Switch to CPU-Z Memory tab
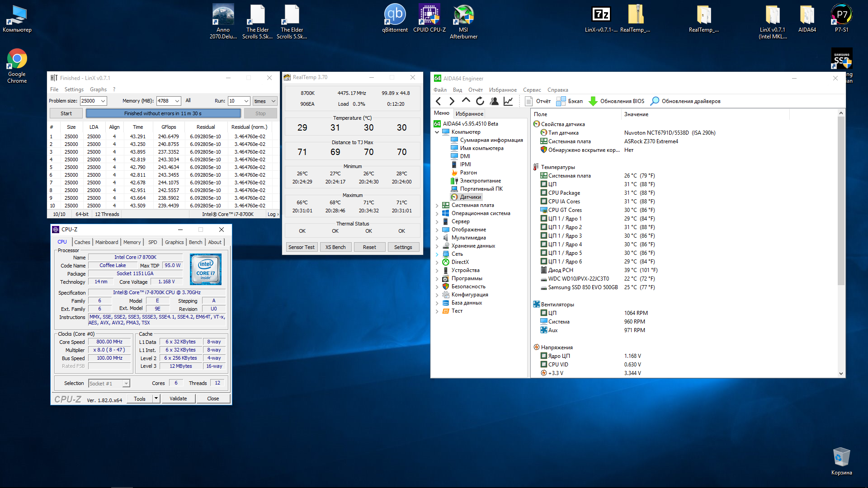The width and height of the screenshot is (868, 488). coord(132,242)
